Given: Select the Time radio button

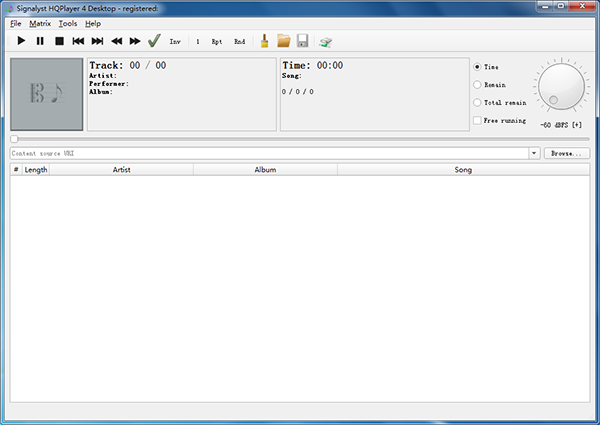Looking at the screenshot, I should coord(477,66).
